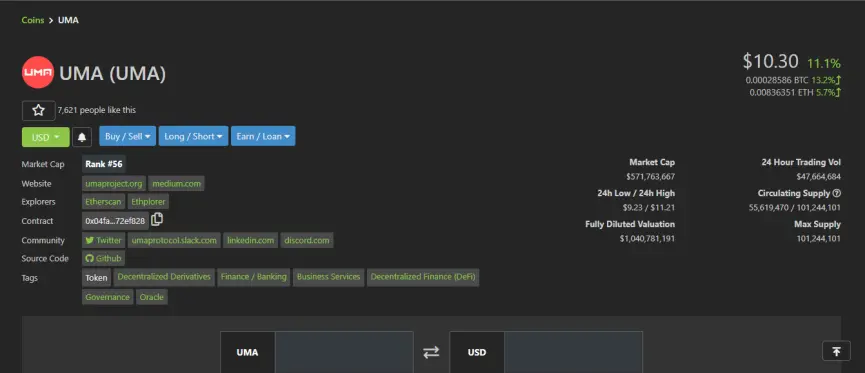Click the $1,040,781,191 fully diluted valuation

point(647,238)
